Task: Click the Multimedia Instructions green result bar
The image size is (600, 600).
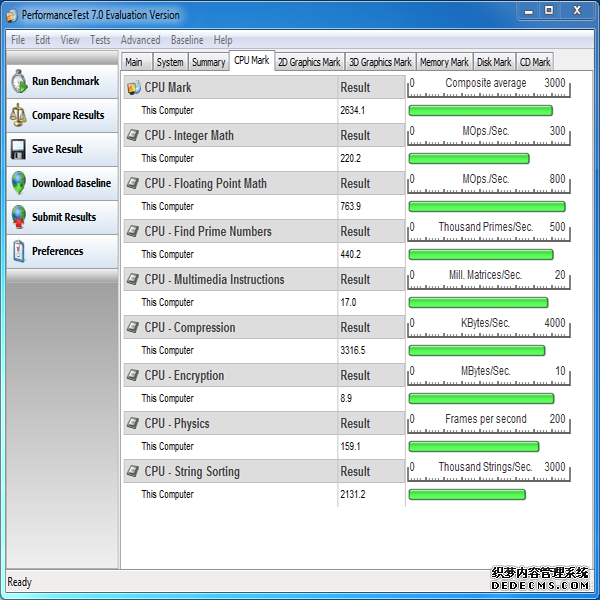Action: [x=478, y=303]
